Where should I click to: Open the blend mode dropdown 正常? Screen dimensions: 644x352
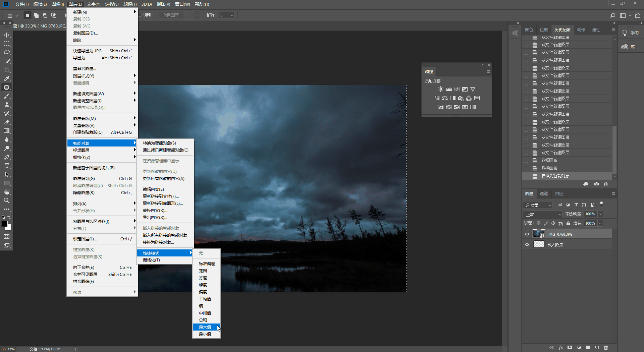(x=543, y=214)
